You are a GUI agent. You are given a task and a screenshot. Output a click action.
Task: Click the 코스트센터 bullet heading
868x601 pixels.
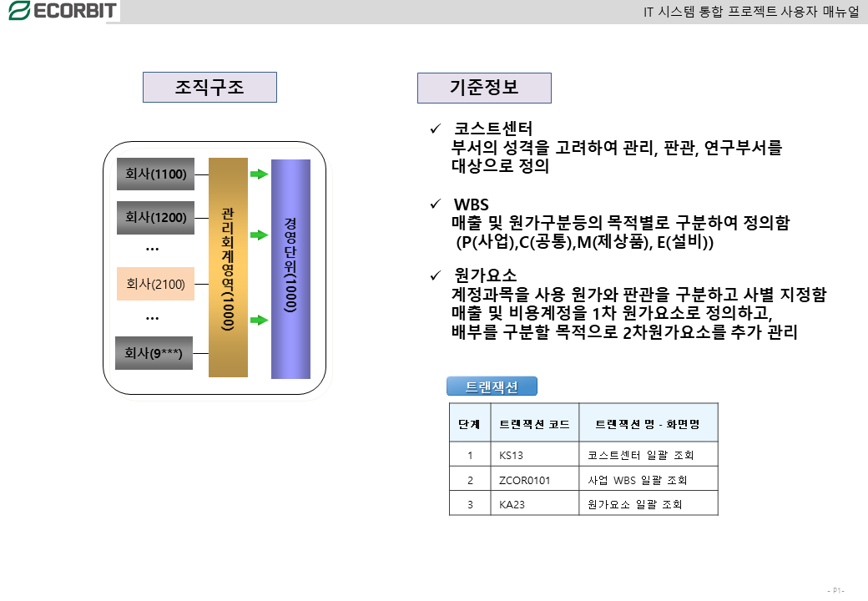click(x=493, y=129)
